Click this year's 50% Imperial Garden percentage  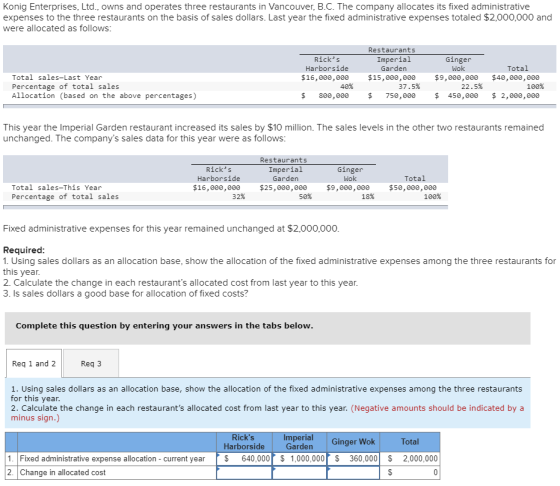(x=305, y=197)
